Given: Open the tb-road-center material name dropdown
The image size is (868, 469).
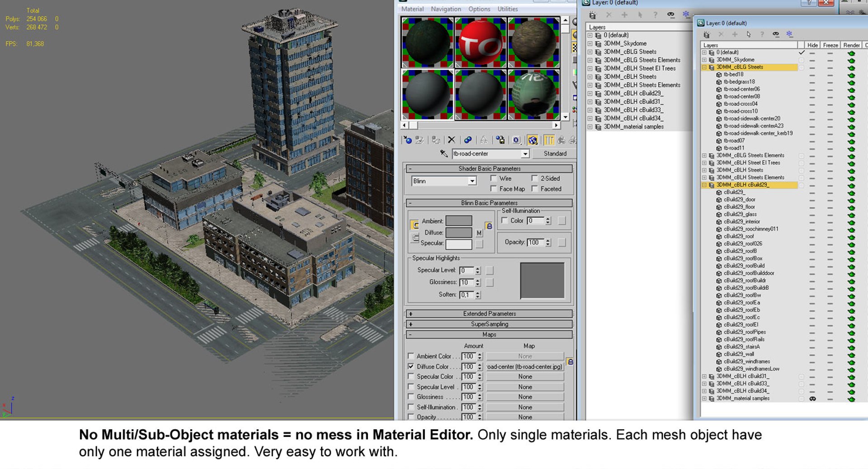Looking at the screenshot, I should 525,154.
